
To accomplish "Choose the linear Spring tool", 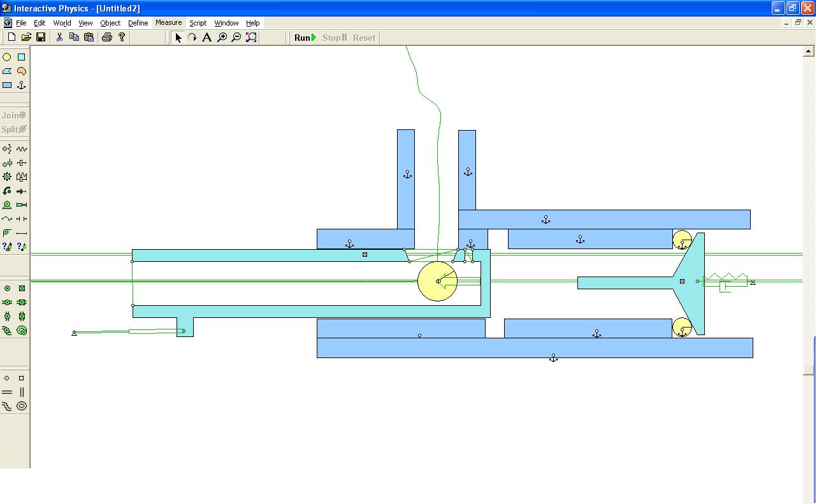I will [22, 148].
